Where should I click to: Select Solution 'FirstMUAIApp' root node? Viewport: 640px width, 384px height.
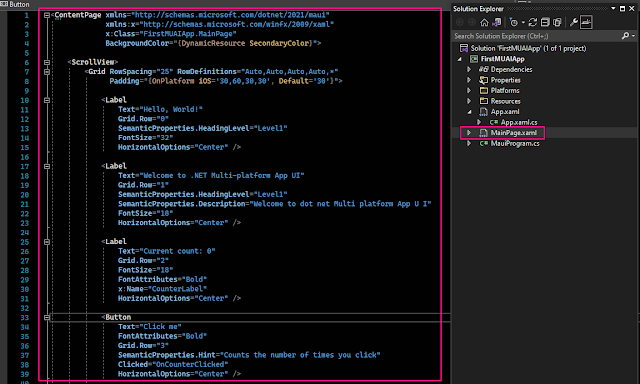pos(528,48)
